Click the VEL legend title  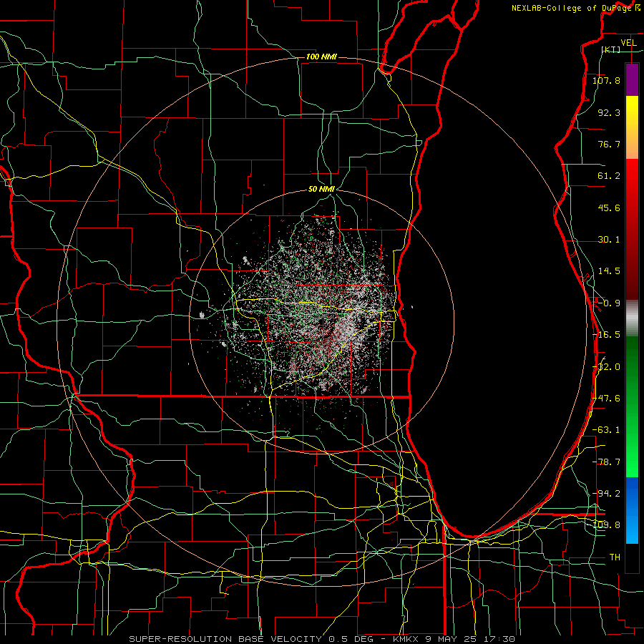[628, 43]
